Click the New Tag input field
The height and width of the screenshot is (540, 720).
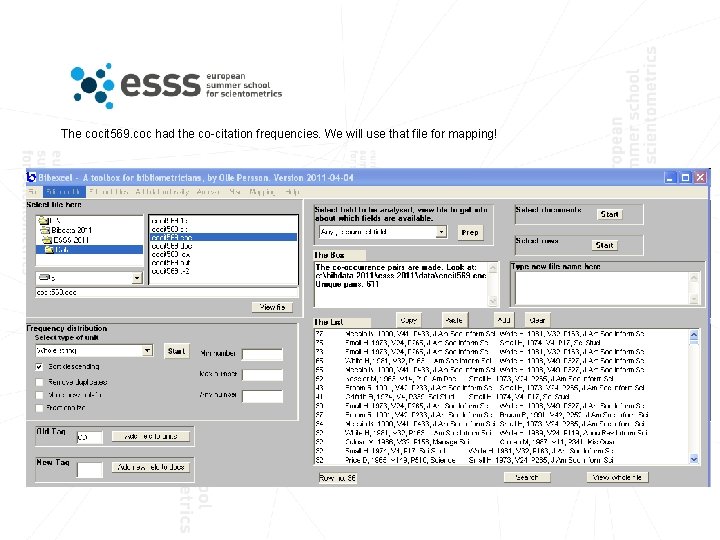[90, 469]
